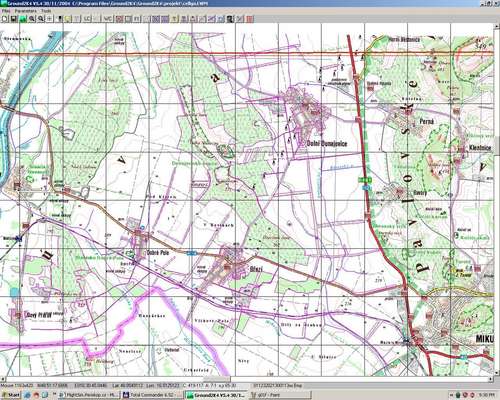Click the LC toolbar button

tap(86, 19)
